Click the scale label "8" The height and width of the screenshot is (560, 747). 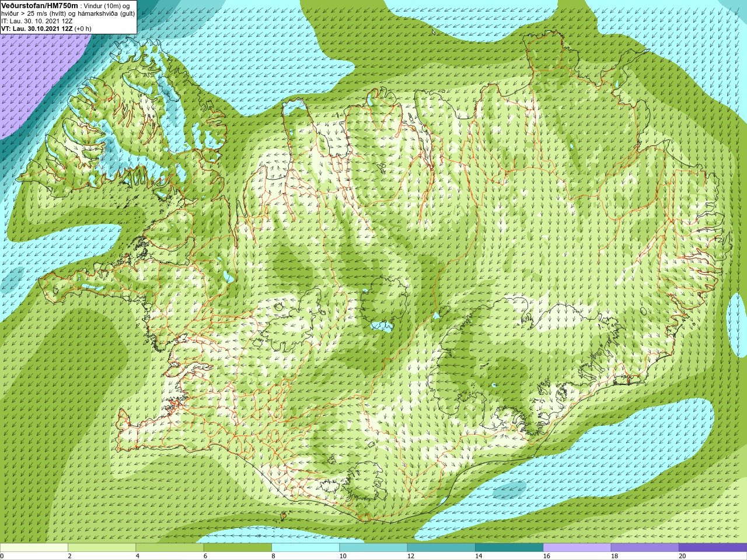tap(273, 556)
